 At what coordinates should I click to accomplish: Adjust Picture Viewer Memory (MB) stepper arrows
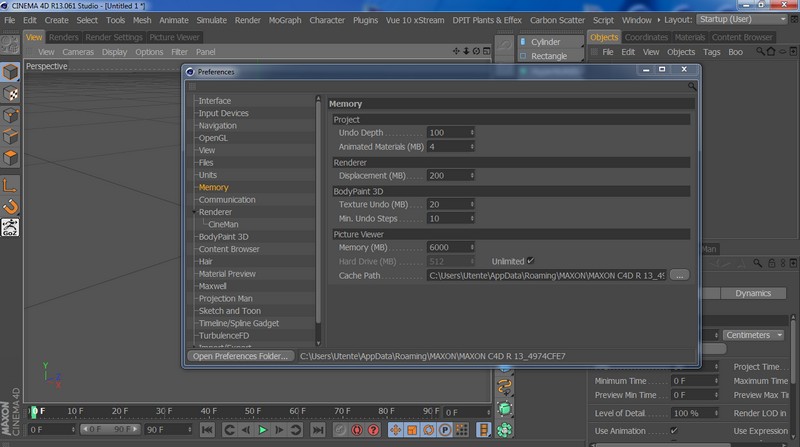click(472, 247)
